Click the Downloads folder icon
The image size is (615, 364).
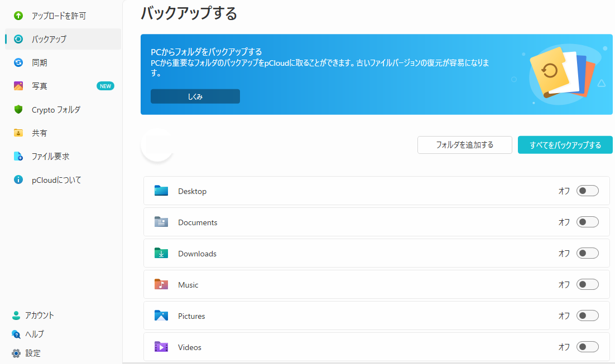pyautogui.click(x=161, y=253)
